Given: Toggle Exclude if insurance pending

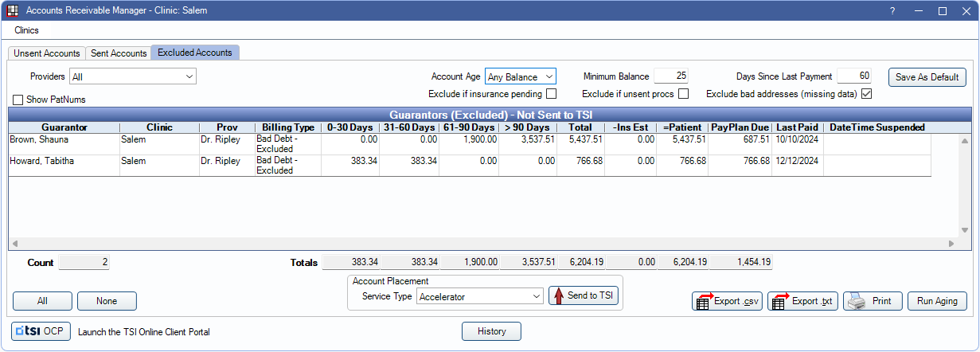Looking at the screenshot, I should click(551, 94).
